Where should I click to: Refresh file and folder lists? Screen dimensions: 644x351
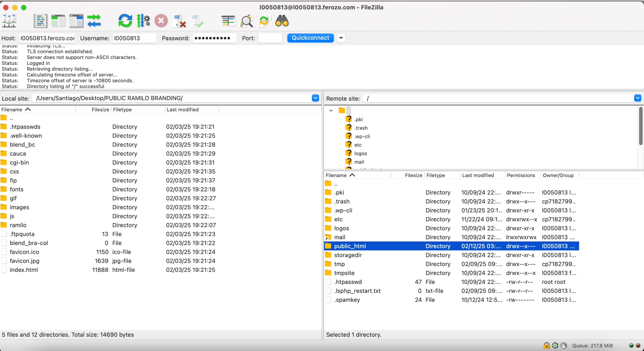click(x=125, y=21)
